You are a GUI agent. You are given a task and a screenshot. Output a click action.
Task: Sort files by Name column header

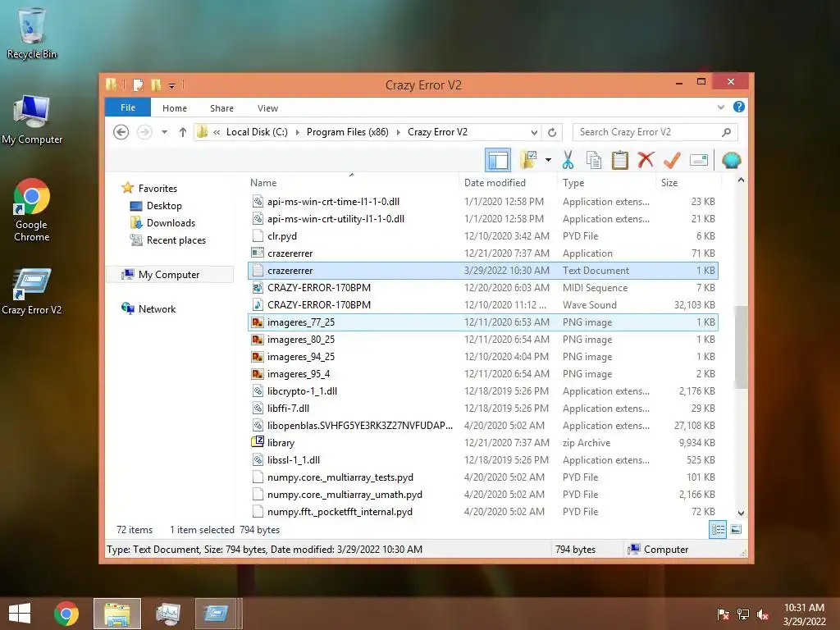point(263,183)
